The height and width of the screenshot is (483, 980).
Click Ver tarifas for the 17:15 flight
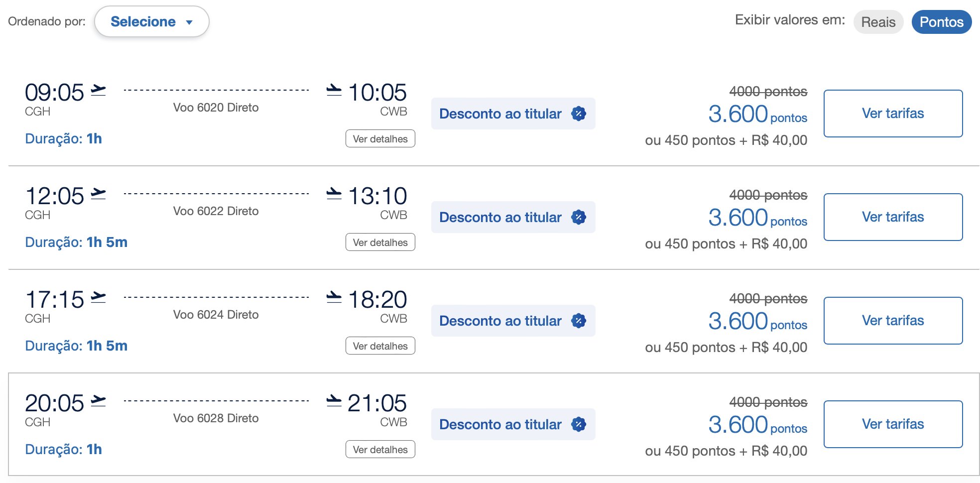(893, 321)
